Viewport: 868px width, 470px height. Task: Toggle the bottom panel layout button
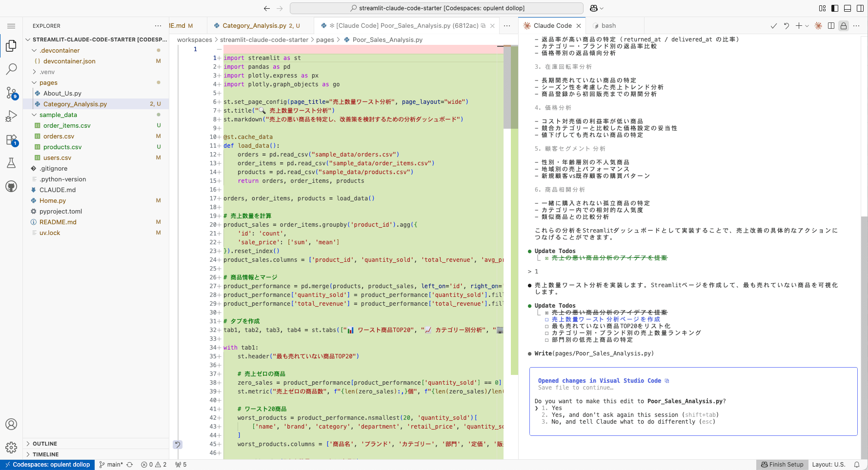[848, 8]
